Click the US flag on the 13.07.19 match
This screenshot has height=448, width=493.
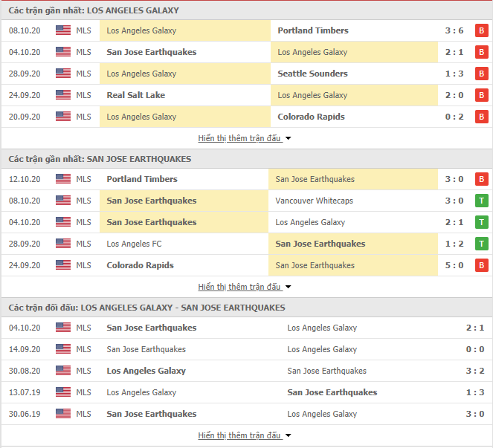point(63,392)
